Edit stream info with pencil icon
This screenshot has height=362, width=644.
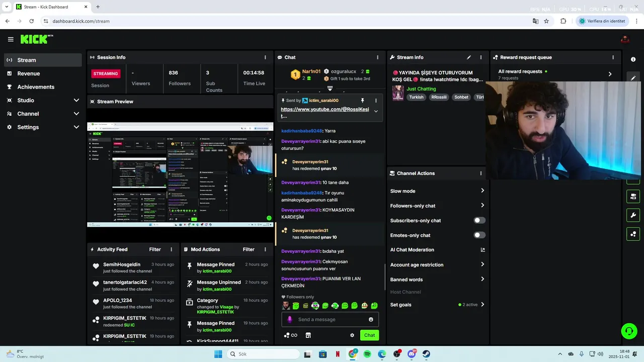(469, 57)
